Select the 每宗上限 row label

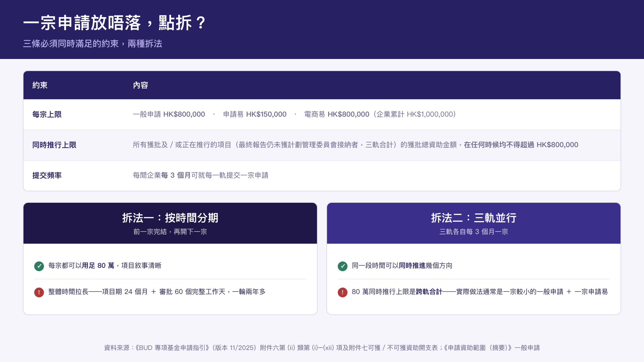(x=47, y=114)
